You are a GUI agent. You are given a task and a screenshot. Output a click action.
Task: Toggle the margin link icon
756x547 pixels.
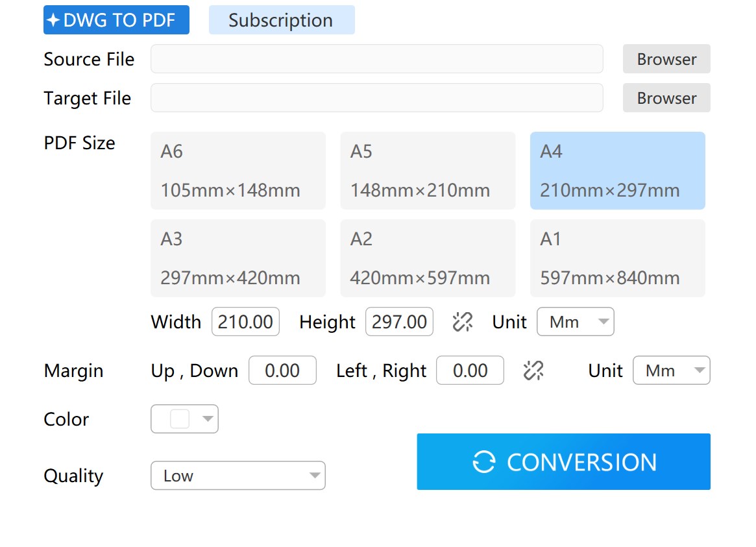[533, 371]
